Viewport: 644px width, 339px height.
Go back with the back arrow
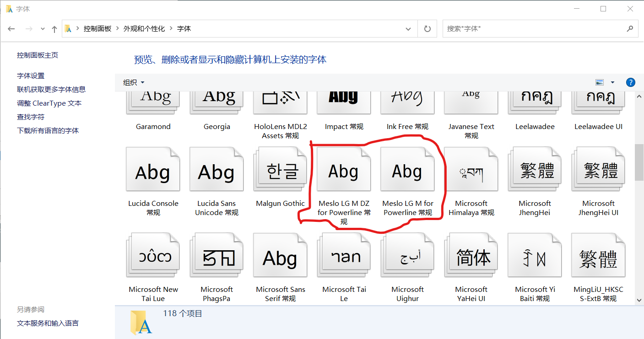click(x=11, y=29)
